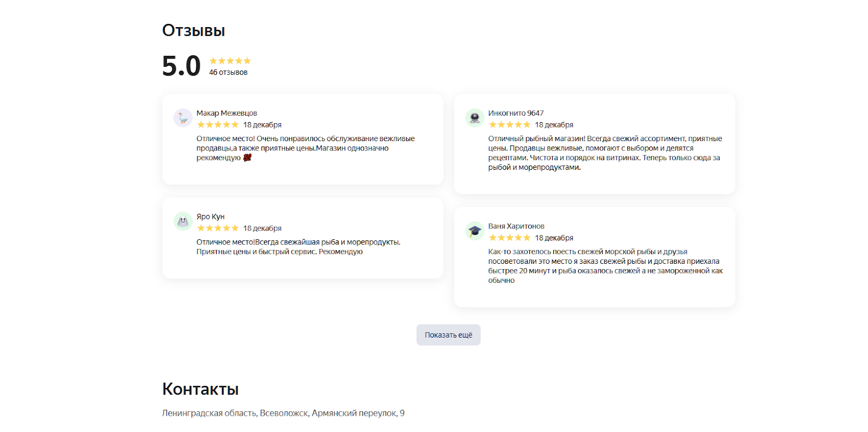This screenshot has width=868, height=432.
Task: Click the emoji ending Макар's review text
Action: [x=247, y=158]
